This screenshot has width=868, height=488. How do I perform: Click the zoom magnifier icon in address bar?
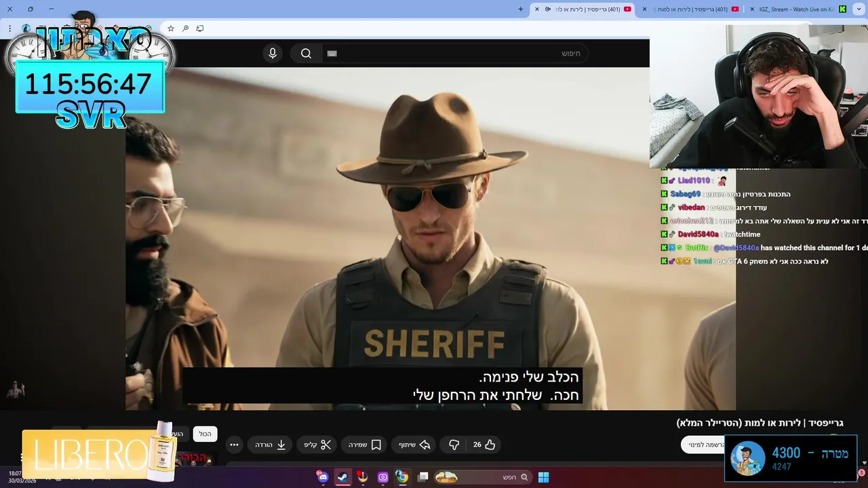click(x=185, y=28)
